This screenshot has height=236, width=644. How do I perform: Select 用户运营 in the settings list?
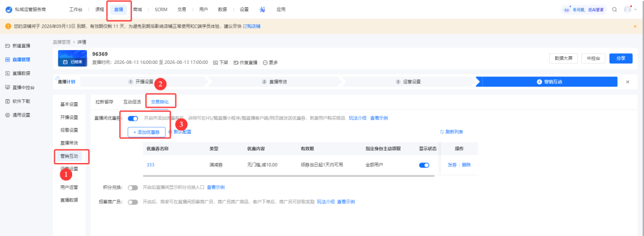69,187
